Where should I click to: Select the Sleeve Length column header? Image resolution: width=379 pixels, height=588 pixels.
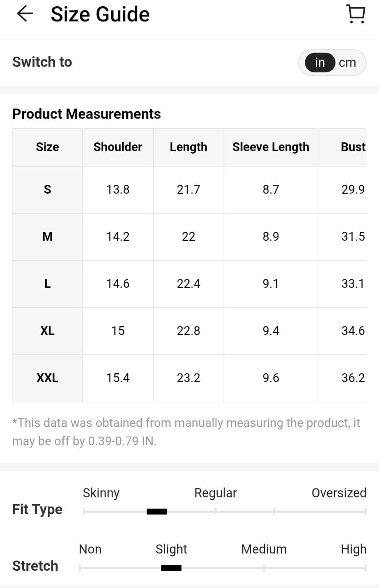point(271,147)
